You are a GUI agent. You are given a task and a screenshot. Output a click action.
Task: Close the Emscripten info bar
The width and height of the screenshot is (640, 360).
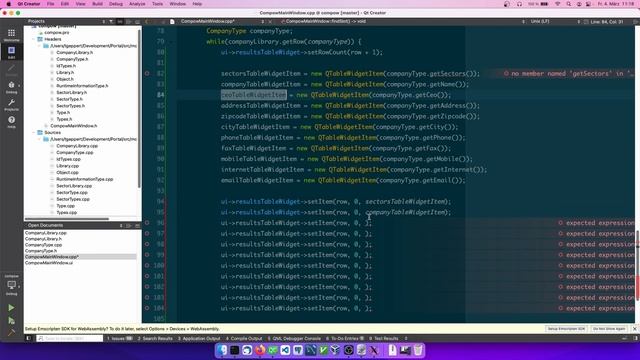634,329
